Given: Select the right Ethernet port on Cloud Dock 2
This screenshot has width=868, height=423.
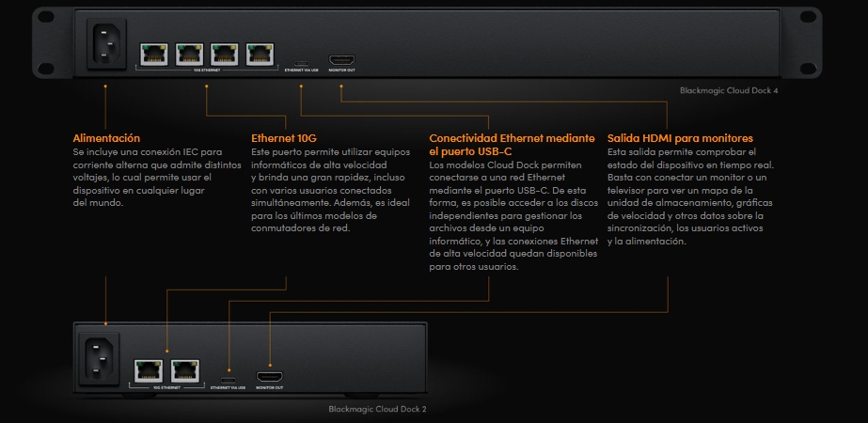Looking at the screenshot, I should [184, 368].
